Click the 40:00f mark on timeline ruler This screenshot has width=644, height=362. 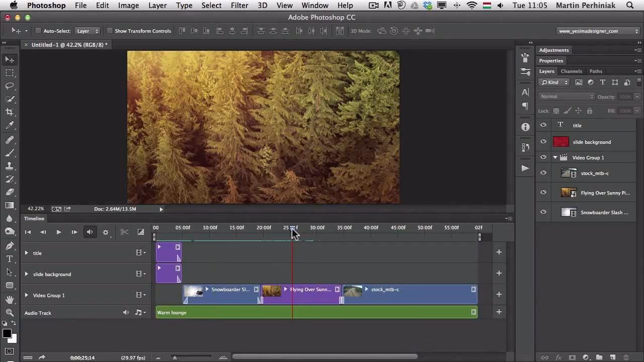(371, 228)
